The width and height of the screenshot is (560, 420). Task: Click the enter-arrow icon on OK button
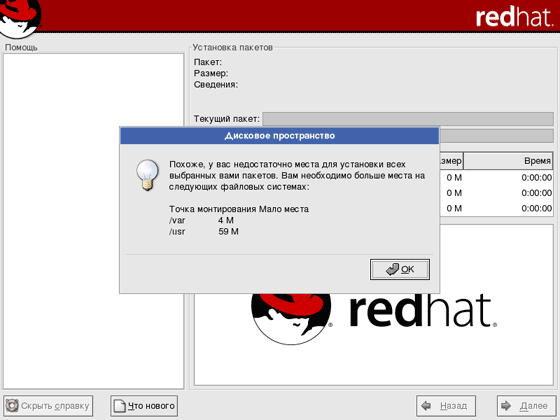(x=392, y=269)
